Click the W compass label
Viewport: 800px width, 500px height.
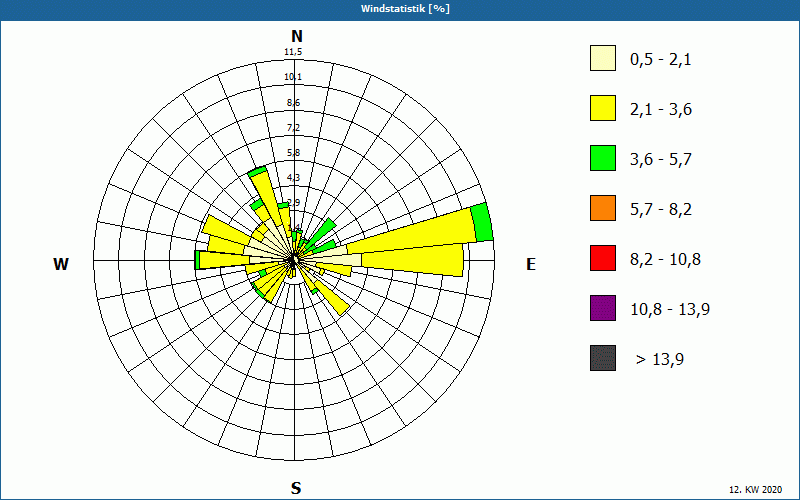(61, 264)
